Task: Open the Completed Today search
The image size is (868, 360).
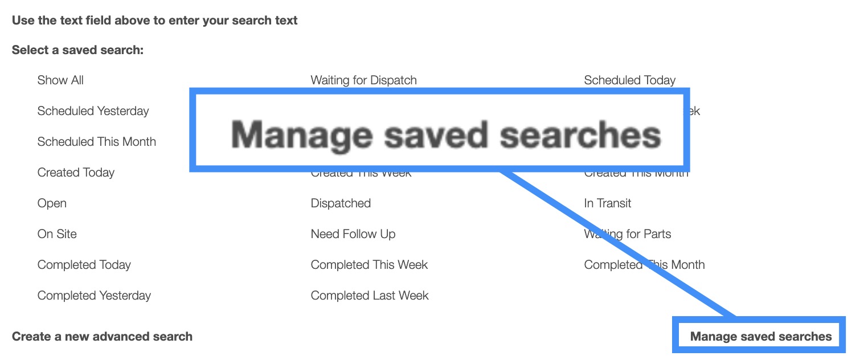Action: [x=84, y=265]
